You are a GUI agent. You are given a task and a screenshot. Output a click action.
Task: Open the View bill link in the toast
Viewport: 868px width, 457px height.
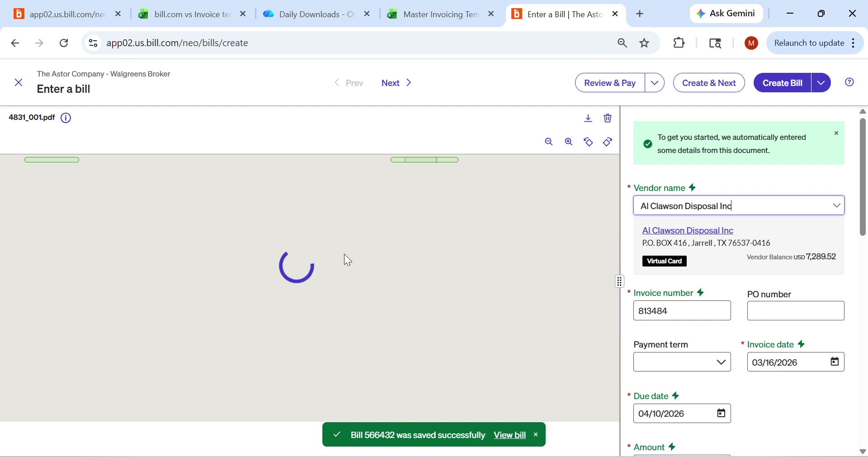click(x=510, y=435)
